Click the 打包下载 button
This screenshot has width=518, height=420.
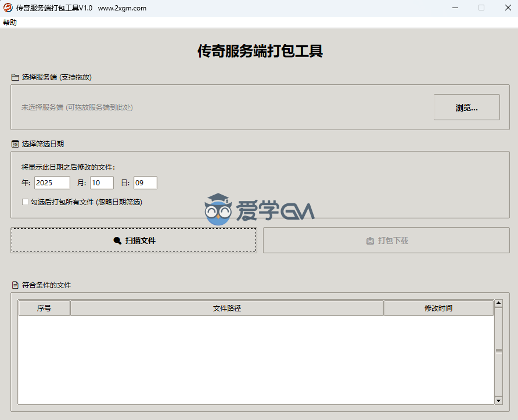click(x=386, y=240)
